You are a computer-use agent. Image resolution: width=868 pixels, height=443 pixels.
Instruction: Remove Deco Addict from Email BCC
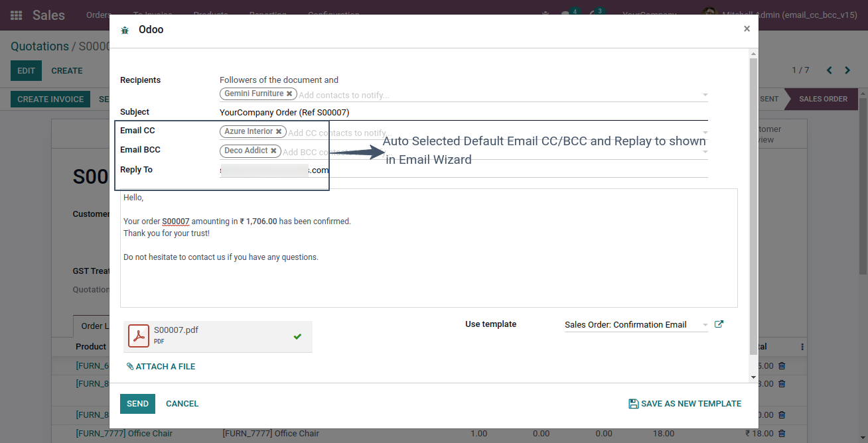coord(273,151)
